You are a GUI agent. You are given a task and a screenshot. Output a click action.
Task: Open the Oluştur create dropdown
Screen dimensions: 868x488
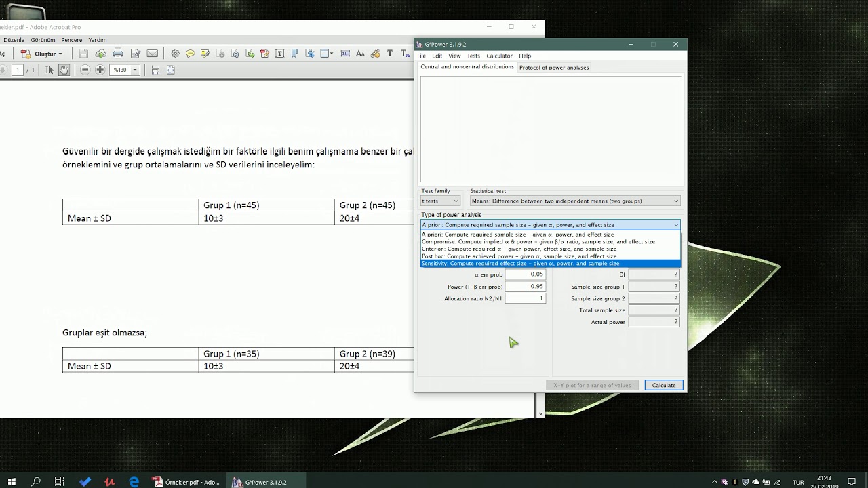coord(43,54)
